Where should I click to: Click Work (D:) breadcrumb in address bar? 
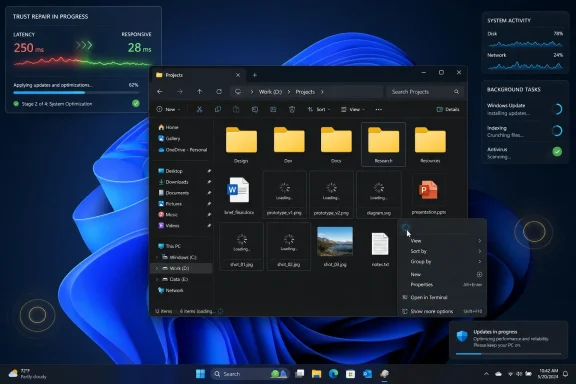click(x=270, y=92)
